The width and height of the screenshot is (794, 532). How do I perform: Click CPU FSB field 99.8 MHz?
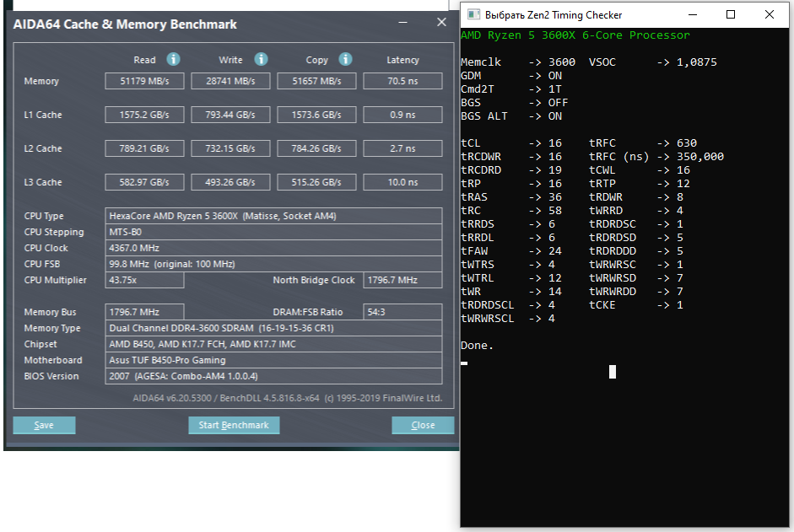tap(273, 264)
